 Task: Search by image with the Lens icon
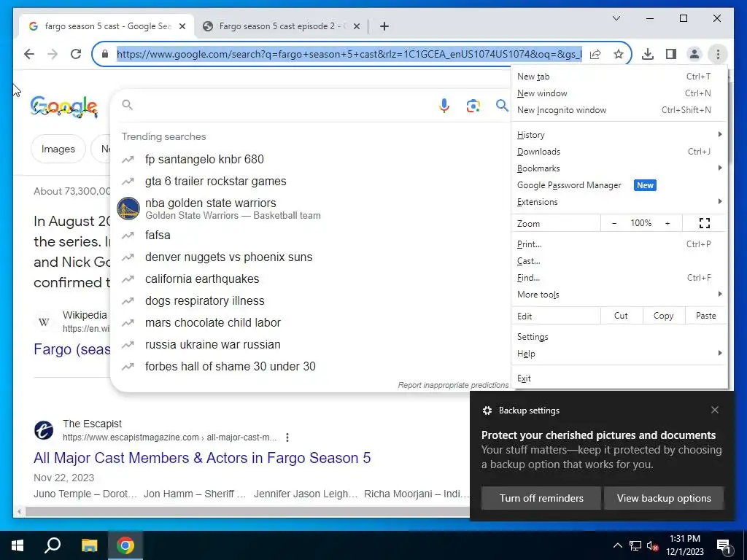point(473,106)
